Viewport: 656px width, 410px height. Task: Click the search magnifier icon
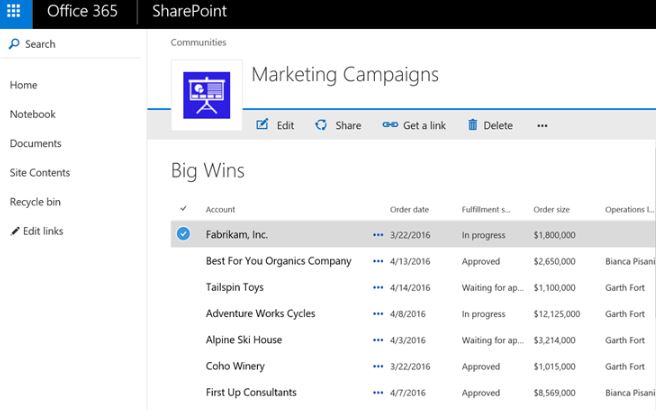pyautogui.click(x=14, y=44)
